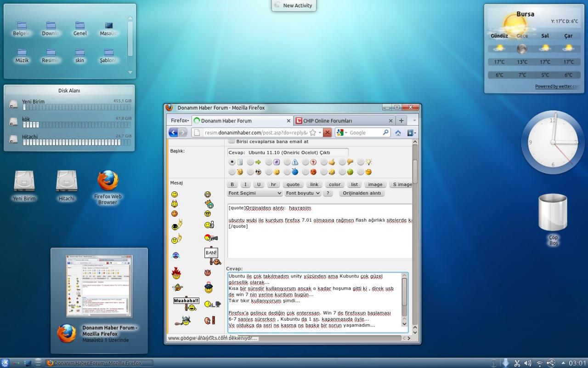Open the bookmarks menu button dropdown
588x368 pixels.
point(411,133)
